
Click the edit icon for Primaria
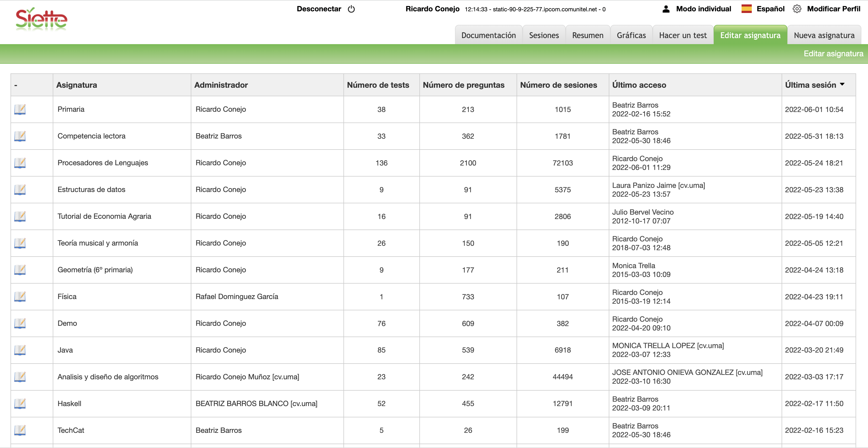[20, 110]
